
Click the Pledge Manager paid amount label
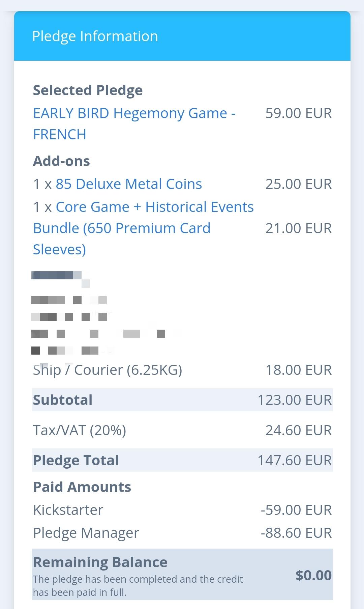pos(86,533)
